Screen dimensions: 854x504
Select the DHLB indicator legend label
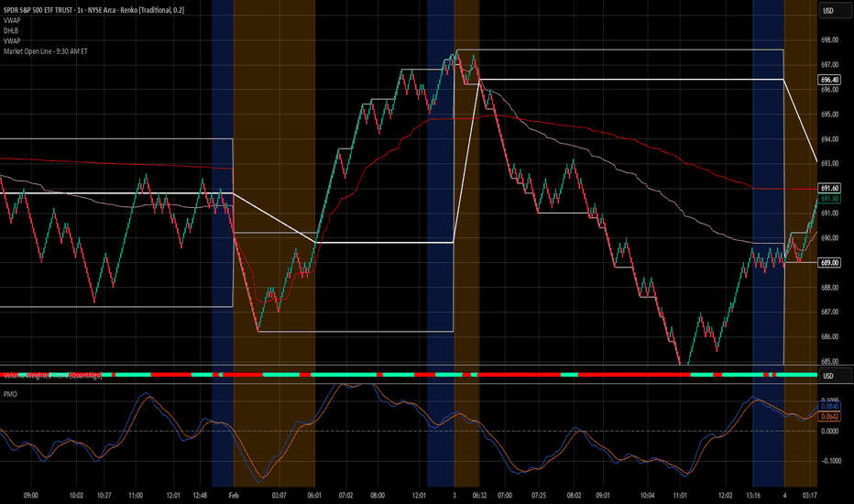[11, 30]
